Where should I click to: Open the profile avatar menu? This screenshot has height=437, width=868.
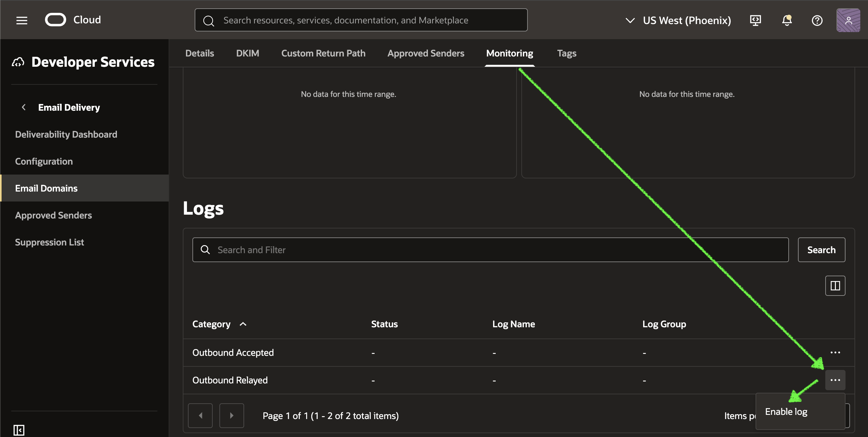[848, 21]
